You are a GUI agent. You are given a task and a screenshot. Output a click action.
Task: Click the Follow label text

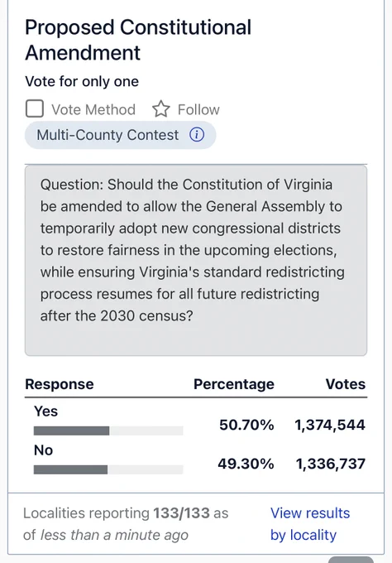(198, 109)
